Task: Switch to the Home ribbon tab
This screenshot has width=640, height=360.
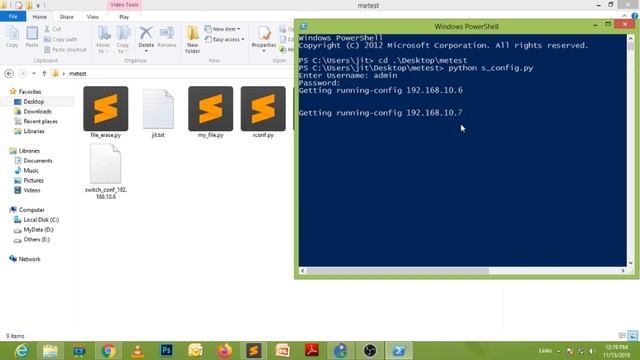Action: click(x=40, y=17)
